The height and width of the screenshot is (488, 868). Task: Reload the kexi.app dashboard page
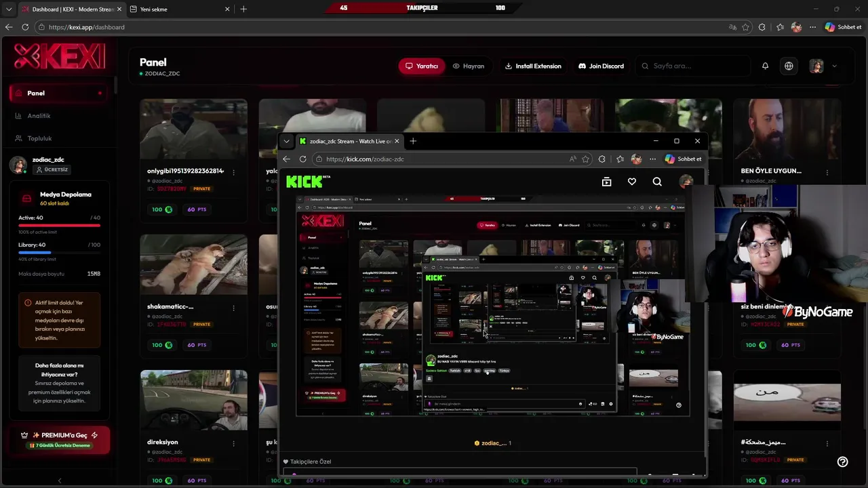pos(25,27)
